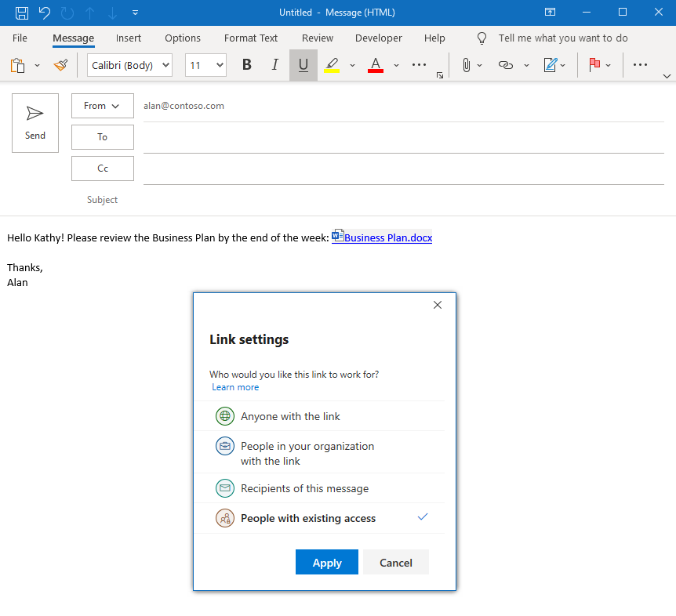
Task: Collapse the ribbon with chevron
Action: [667, 76]
